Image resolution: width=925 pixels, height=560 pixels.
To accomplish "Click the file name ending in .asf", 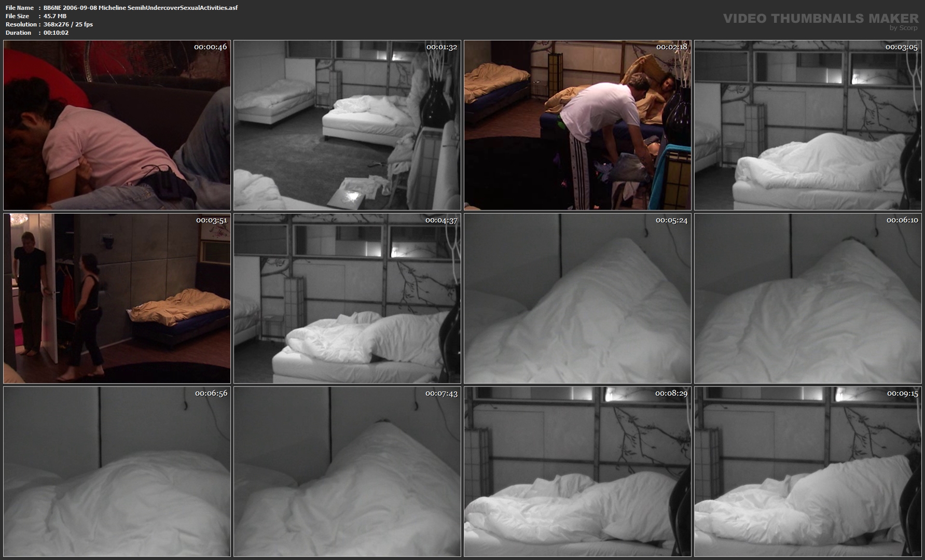I will pos(141,8).
